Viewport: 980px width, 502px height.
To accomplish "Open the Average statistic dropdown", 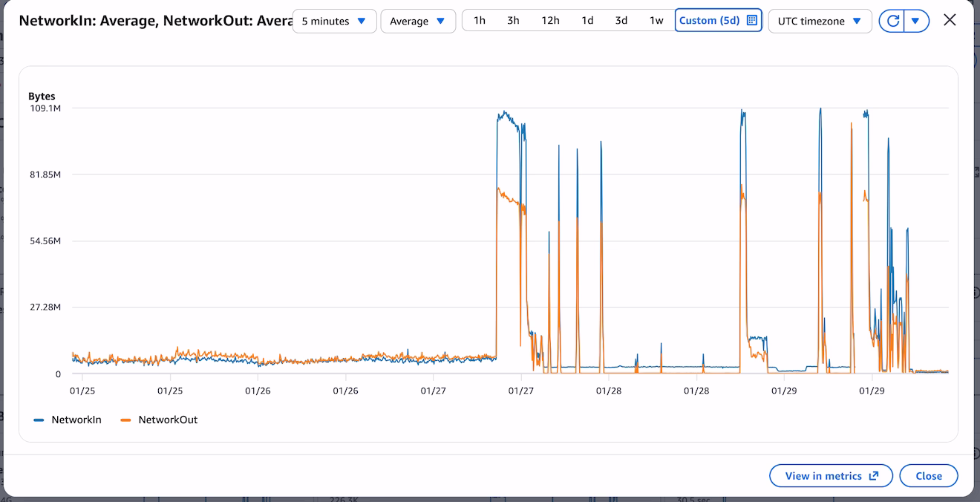I will coord(418,21).
